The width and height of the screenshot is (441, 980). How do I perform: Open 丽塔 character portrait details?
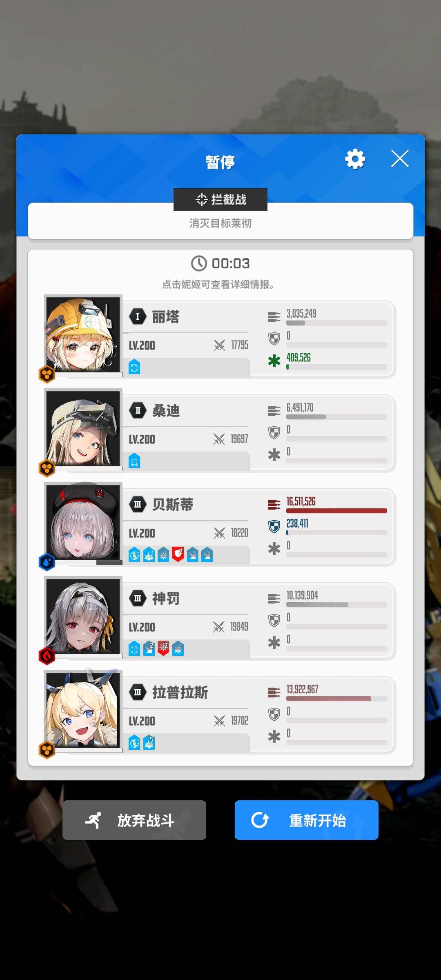(83, 335)
